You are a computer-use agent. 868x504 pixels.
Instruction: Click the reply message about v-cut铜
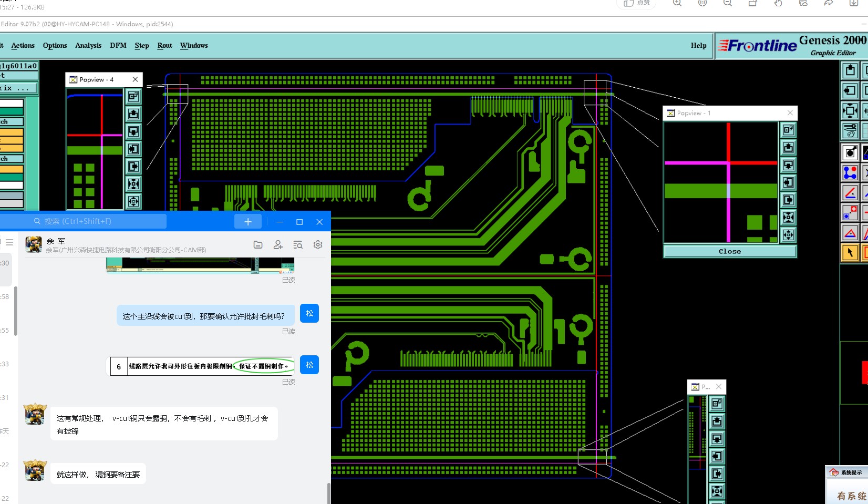[x=164, y=424]
